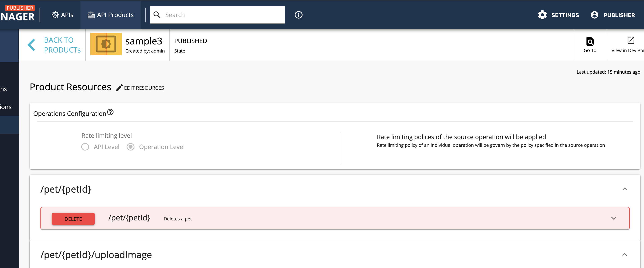The image size is (644, 268).
Task: Collapse the /pet/{petId} resource section
Action: pyautogui.click(x=624, y=189)
